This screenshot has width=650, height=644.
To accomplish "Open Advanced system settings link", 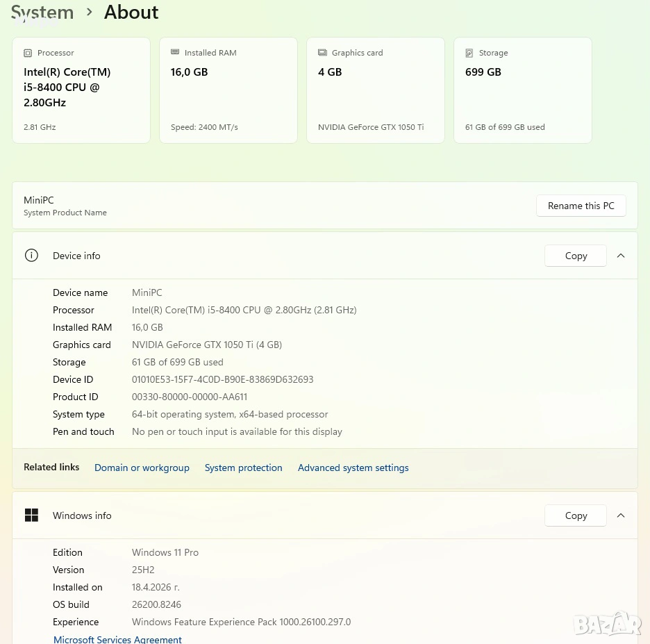I will point(353,468).
